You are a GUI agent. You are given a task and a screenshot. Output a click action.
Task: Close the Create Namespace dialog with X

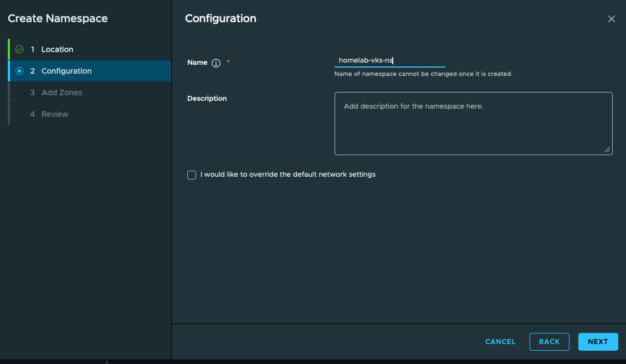[x=611, y=19]
